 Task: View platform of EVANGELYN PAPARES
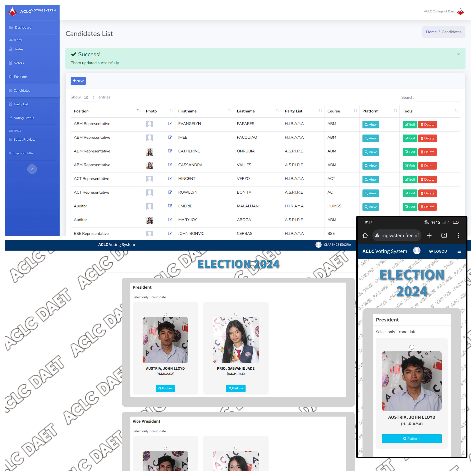(x=371, y=125)
